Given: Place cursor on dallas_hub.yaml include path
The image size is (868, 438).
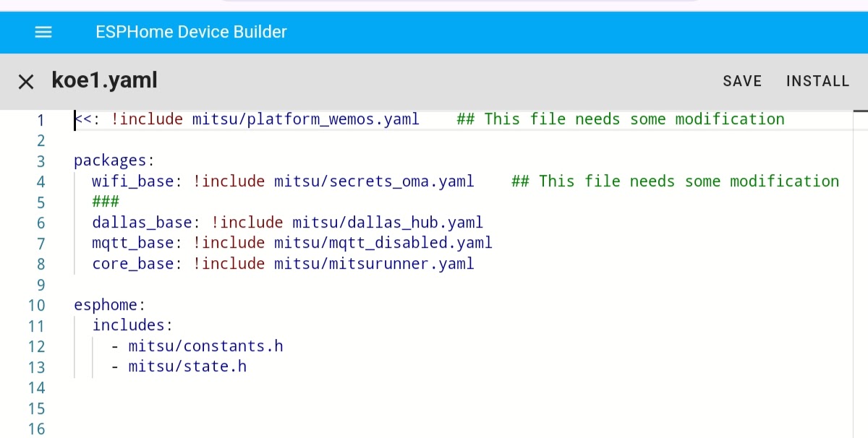Looking at the screenshot, I should pos(388,223).
